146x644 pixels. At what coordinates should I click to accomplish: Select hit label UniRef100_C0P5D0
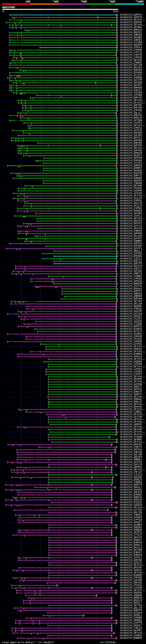tap(131, 208)
